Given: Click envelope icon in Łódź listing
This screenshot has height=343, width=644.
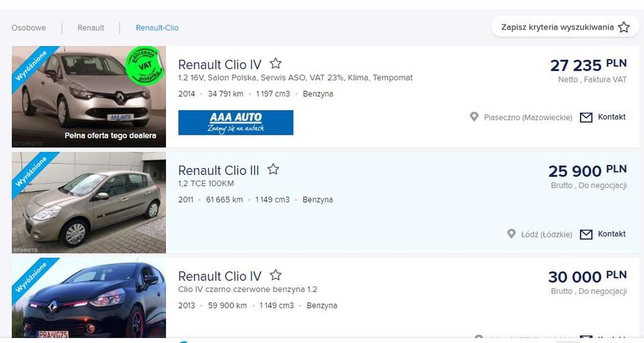Looking at the screenshot, I should coord(586,234).
